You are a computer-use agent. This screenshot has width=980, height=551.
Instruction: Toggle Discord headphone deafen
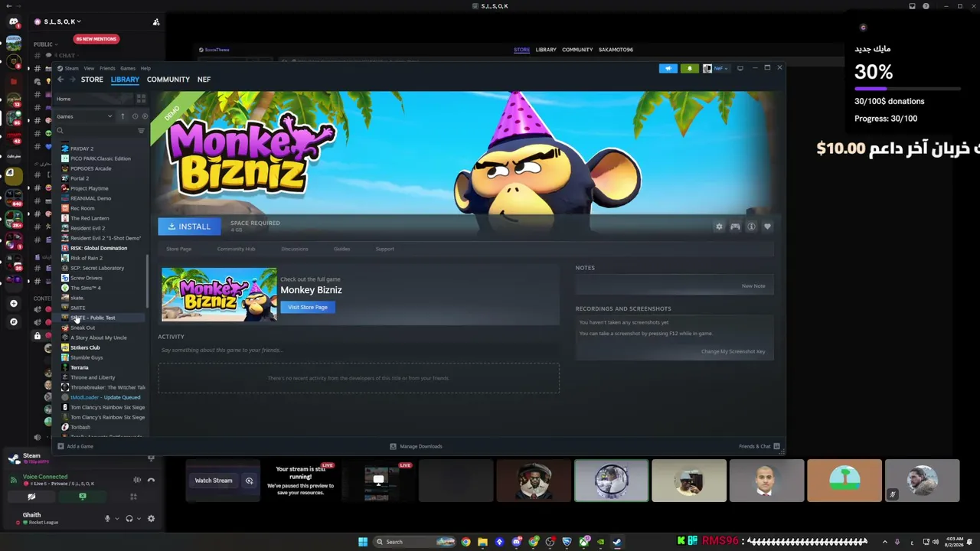click(129, 518)
